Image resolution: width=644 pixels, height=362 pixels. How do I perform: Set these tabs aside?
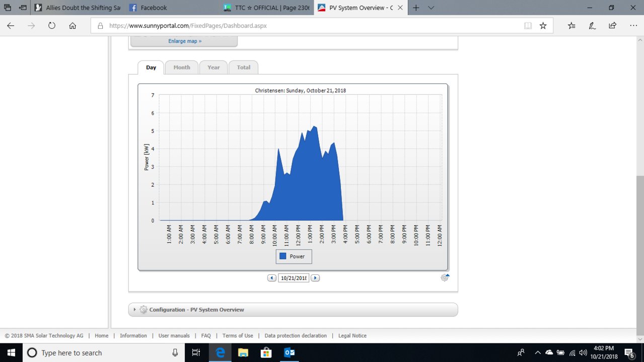click(x=23, y=8)
